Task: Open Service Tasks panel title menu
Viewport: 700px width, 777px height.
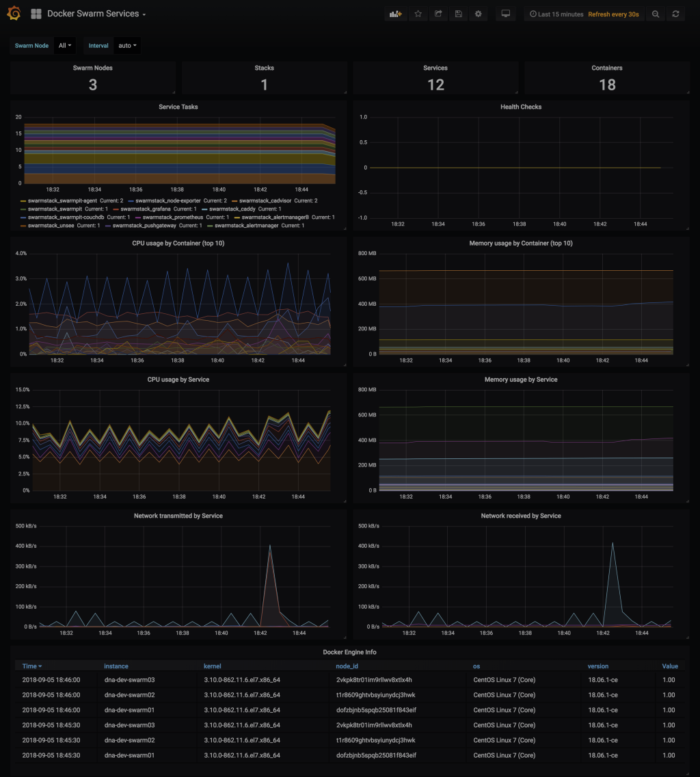Action: point(178,107)
